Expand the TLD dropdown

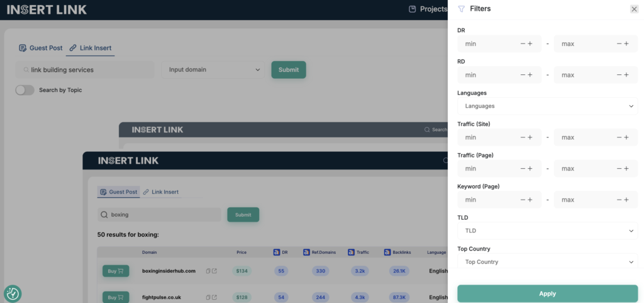548,231
